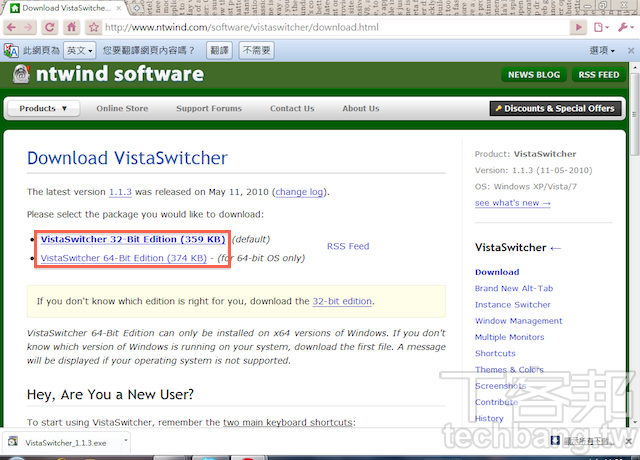Open the wrench settings menu icon
Viewport: 640px width, 460px height.
[625, 27]
